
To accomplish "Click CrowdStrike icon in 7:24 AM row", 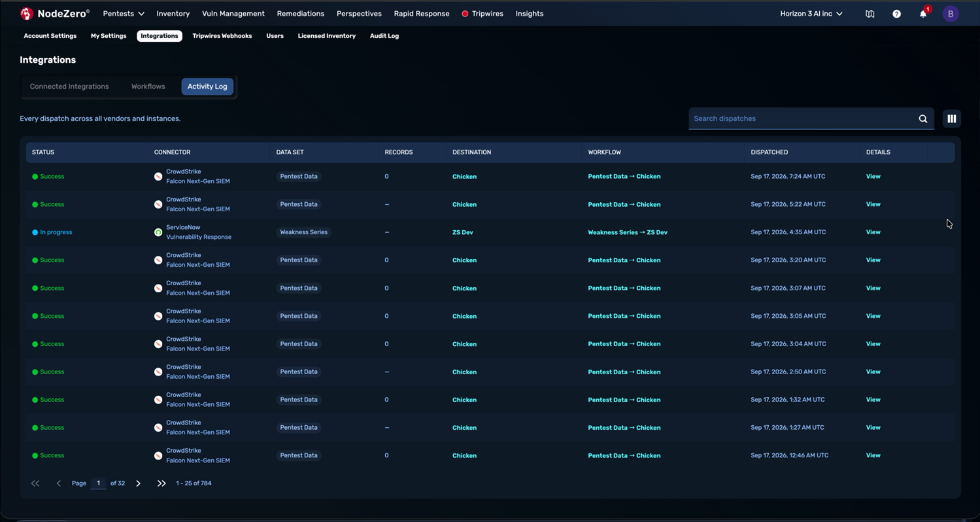I will pos(158,177).
